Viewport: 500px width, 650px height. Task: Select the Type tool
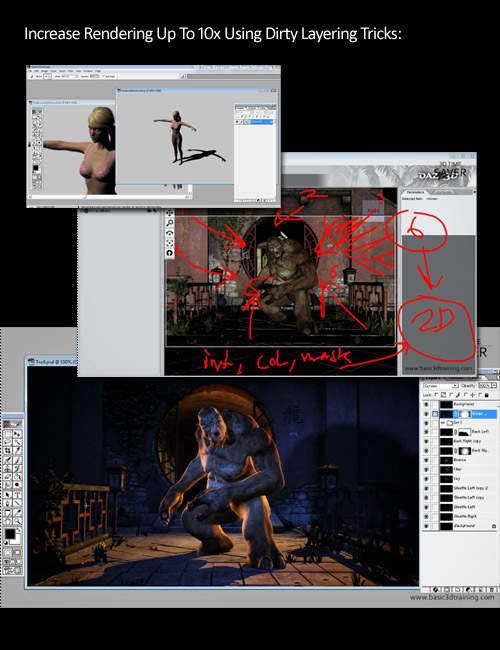tap(17, 495)
